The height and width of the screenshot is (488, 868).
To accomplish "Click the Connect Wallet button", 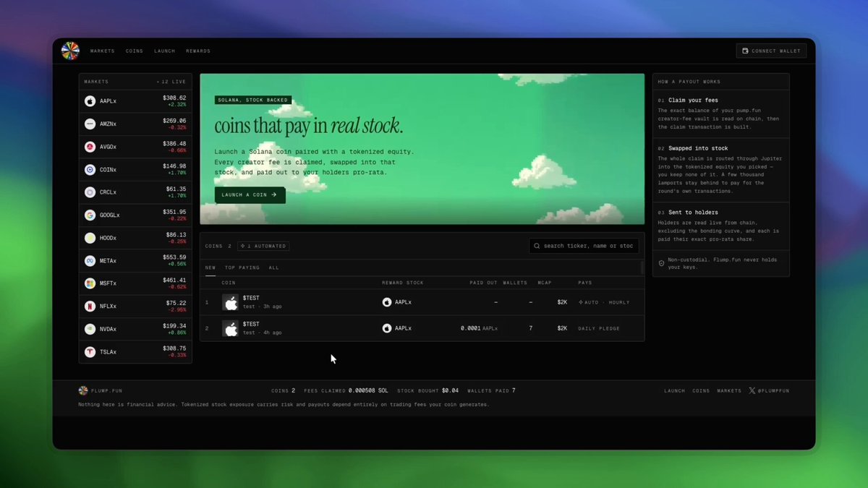I will pyautogui.click(x=771, y=51).
